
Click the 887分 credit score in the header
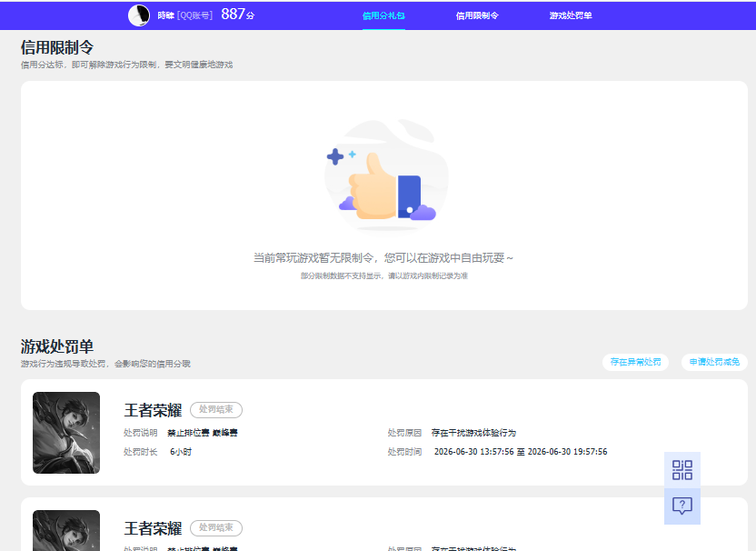(238, 15)
